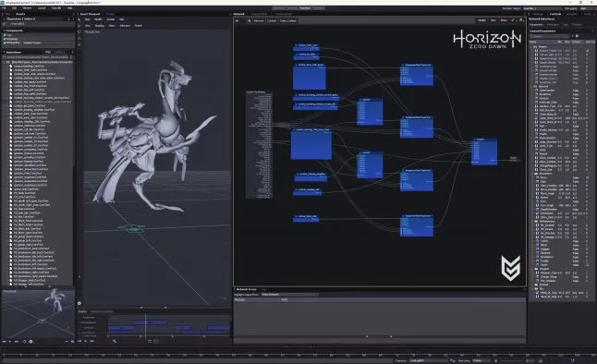Expand the top animation folder tree node

pyautogui.click(x=7, y=62)
